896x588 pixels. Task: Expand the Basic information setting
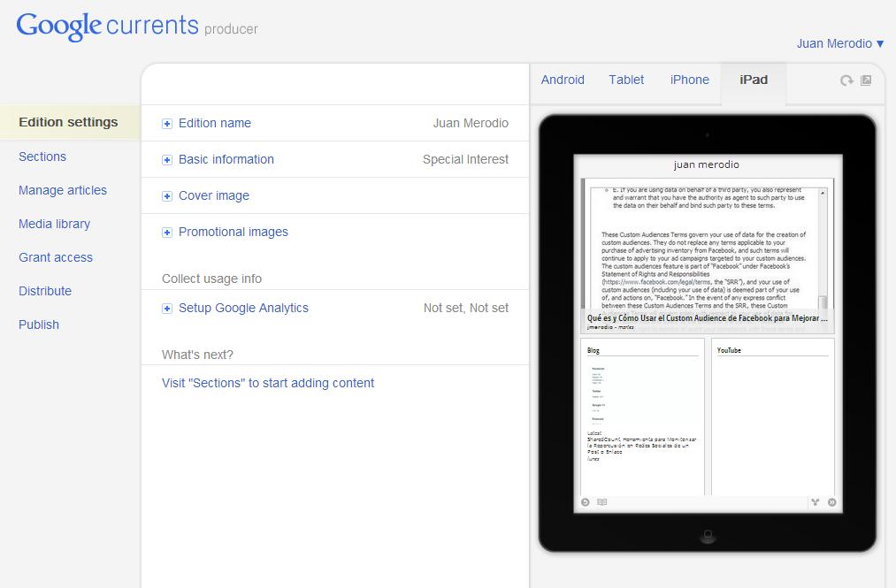tap(167, 160)
